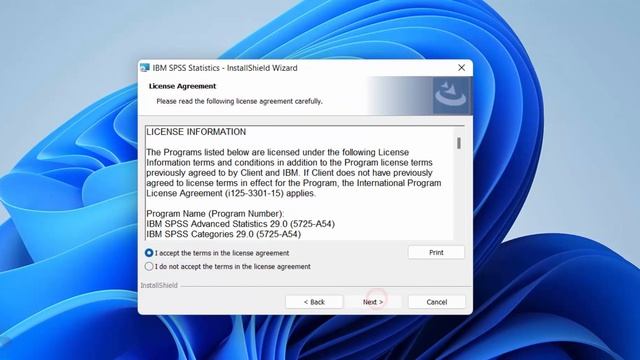Click the license text scrollbar thumb
640x360 pixels.
tap(459, 143)
